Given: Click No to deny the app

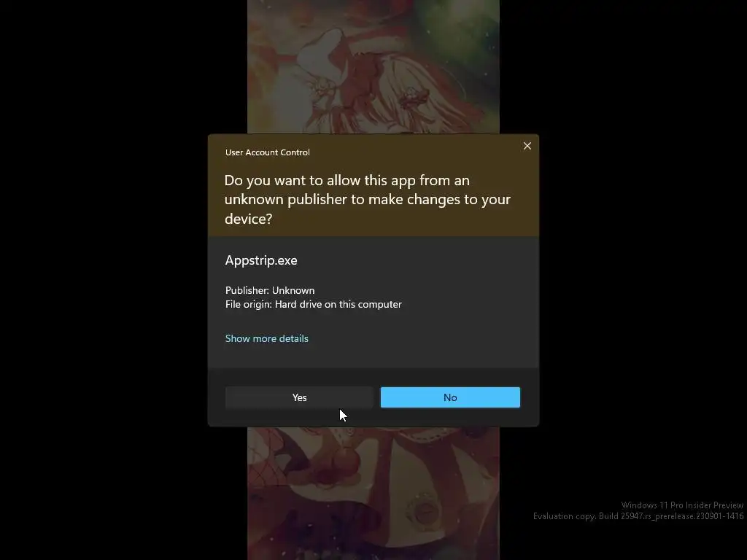Looking at the screenshot, I should click(x=450, y=397).
